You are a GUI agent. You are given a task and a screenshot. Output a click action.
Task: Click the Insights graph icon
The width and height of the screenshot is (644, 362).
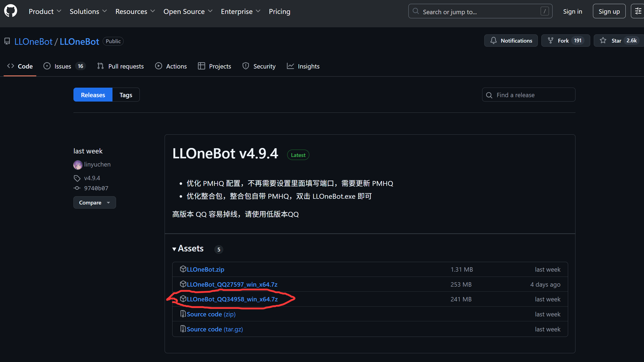pyautogui.click(x=290, y=66)
